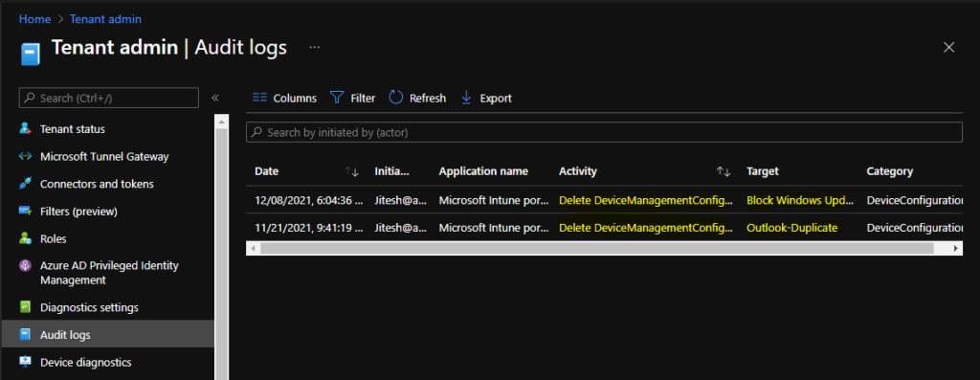Click Delete activity in 11/21/2021 row
The height and width of the screenshot is (380, 980).
tap(646, 228)
